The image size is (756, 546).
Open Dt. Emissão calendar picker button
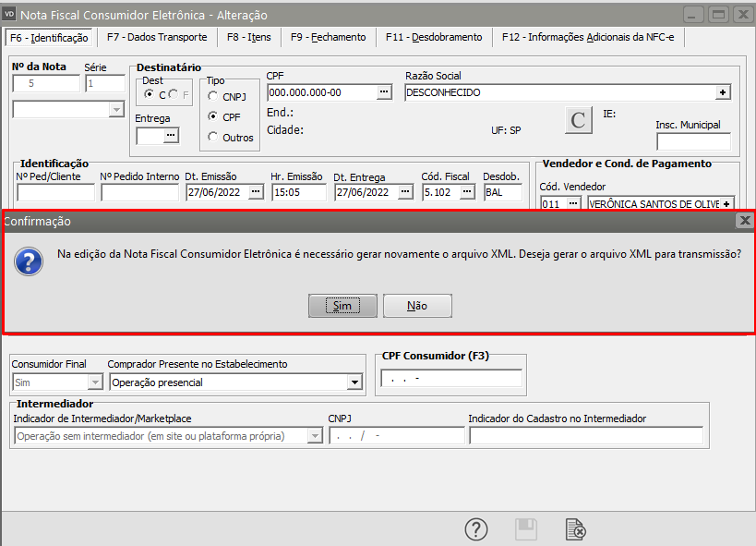256,192
